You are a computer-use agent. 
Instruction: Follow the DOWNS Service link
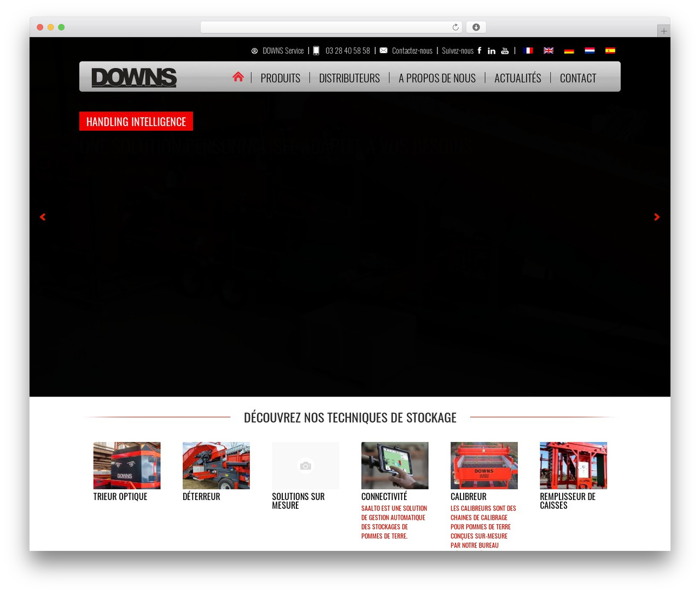[x=283, y=51]
